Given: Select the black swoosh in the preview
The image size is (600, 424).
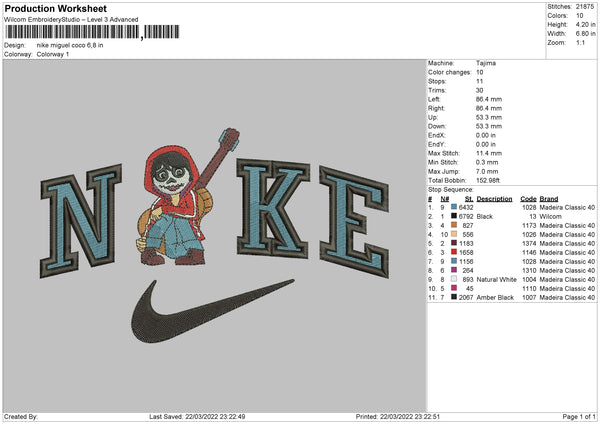Looking at the screenshot, I should [212, 311].
